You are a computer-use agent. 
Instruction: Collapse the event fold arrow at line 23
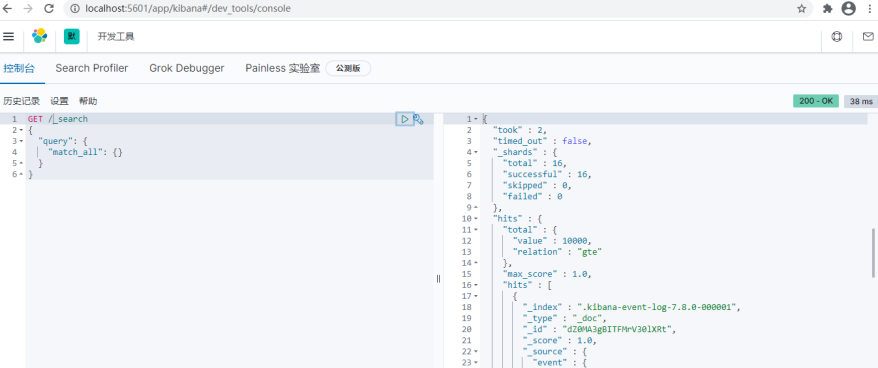[476, 362]
